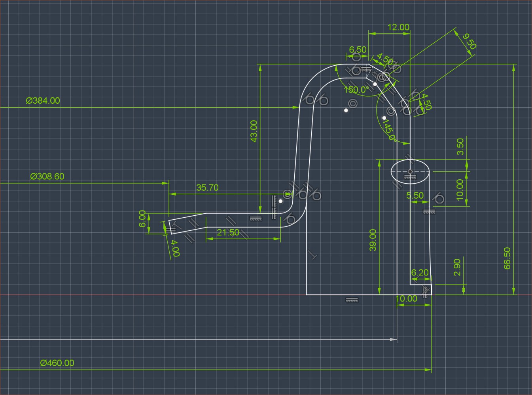
Task: Select the Ø460.00 diameter dimension label
Action: click(x=57, y=363)
